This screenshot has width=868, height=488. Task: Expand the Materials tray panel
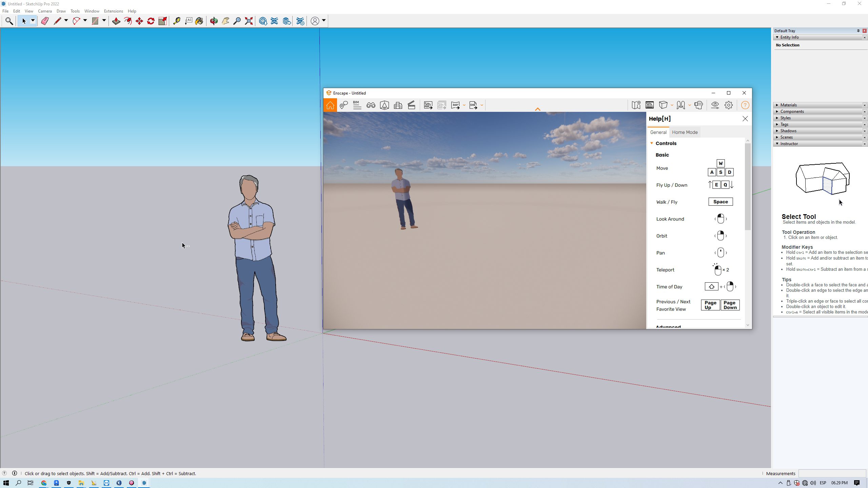(x=788, y=105)
